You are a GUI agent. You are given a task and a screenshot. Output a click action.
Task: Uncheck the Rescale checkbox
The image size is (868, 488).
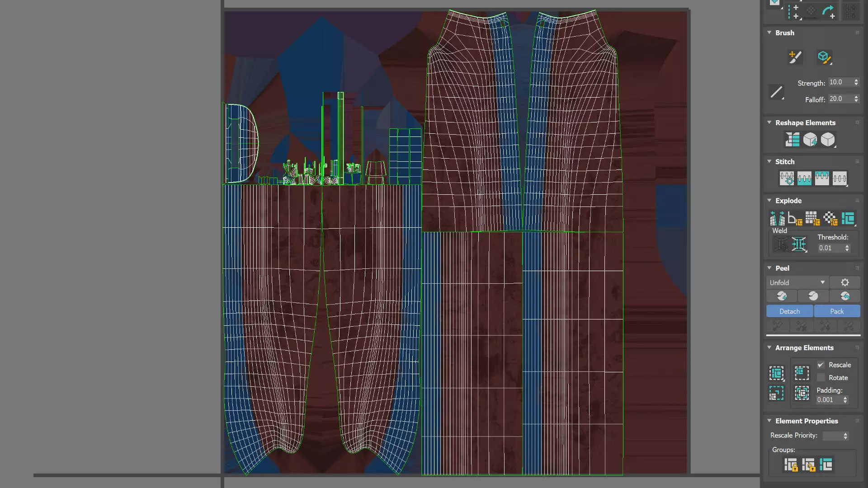821,365
